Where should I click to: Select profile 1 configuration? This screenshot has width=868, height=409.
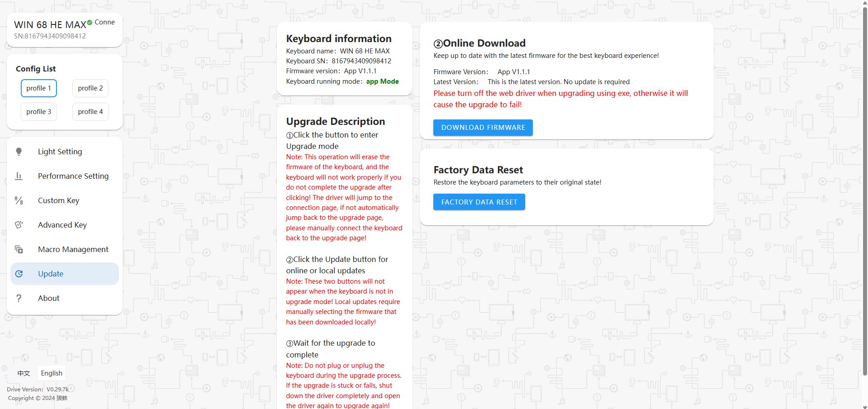(39, 88)
